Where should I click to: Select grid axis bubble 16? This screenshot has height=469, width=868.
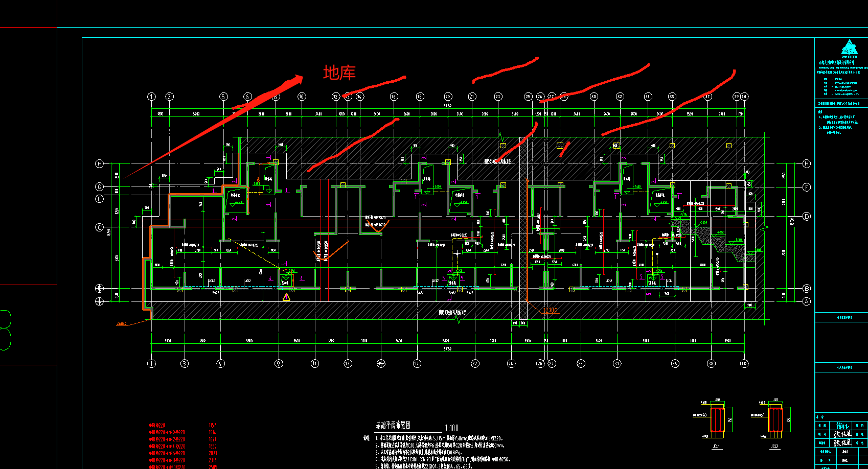point(394,97)
